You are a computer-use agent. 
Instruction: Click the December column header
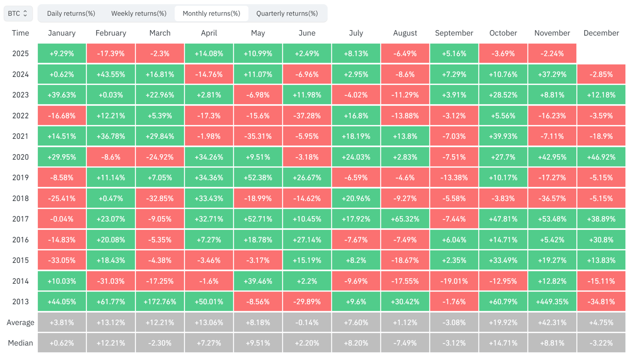tap(601, 33)
